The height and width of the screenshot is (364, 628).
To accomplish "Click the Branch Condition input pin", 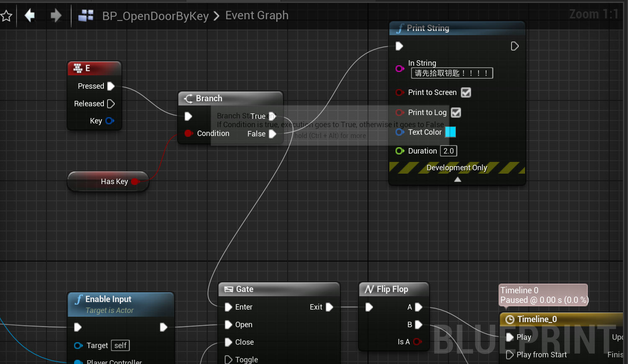I will [188, 133].
